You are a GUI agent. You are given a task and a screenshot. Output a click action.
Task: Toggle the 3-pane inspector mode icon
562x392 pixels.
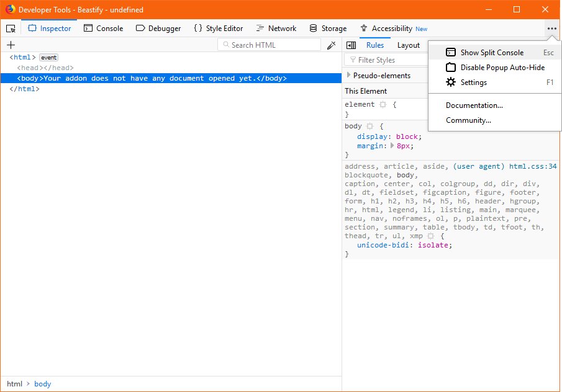[351, 45]
